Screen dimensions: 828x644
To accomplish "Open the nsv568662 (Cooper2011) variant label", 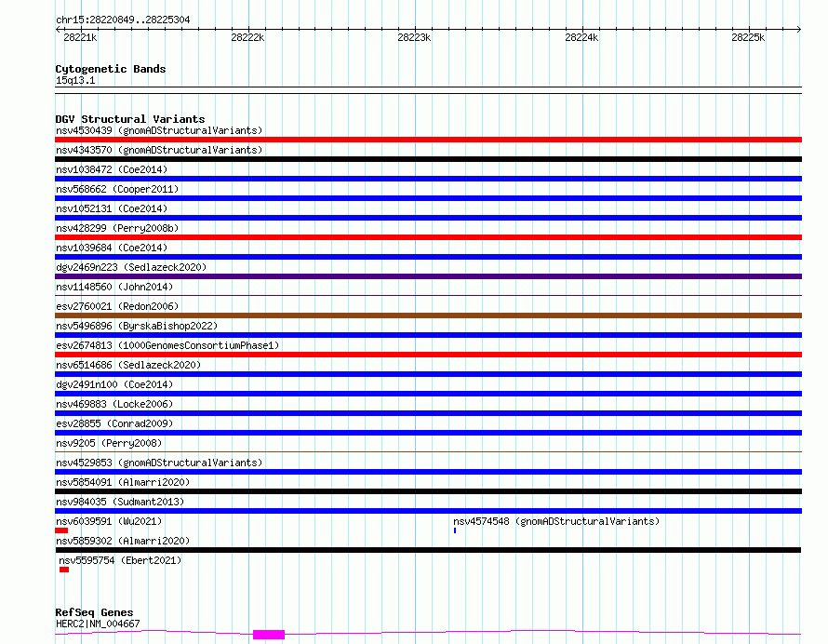I will click(117, 189).
